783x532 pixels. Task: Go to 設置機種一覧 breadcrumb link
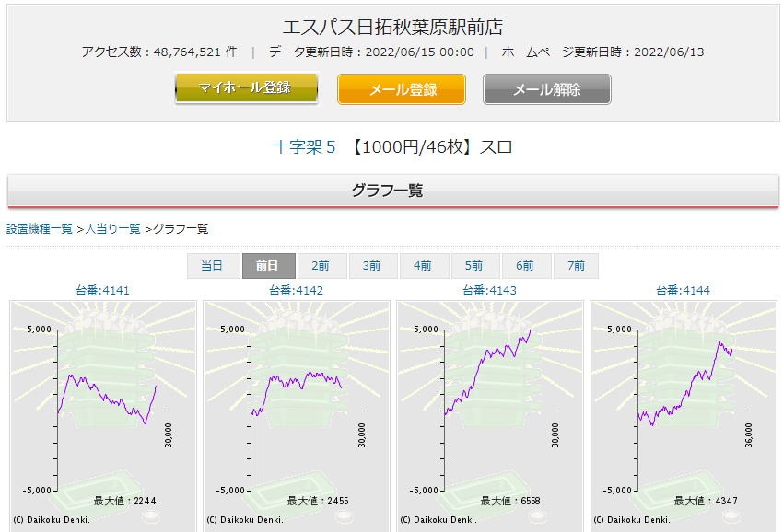pos(40,229)
